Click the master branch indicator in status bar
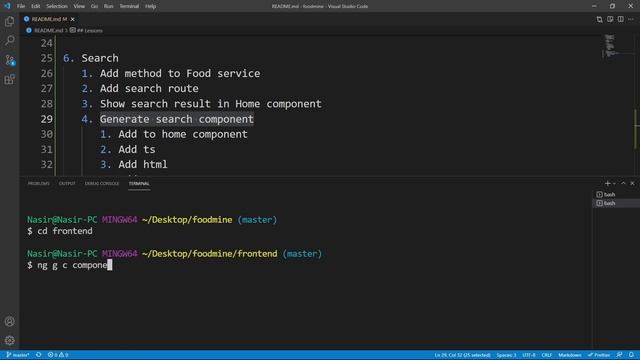The width and height of the screenshot is (640, 360). click(x=18, y=355)
